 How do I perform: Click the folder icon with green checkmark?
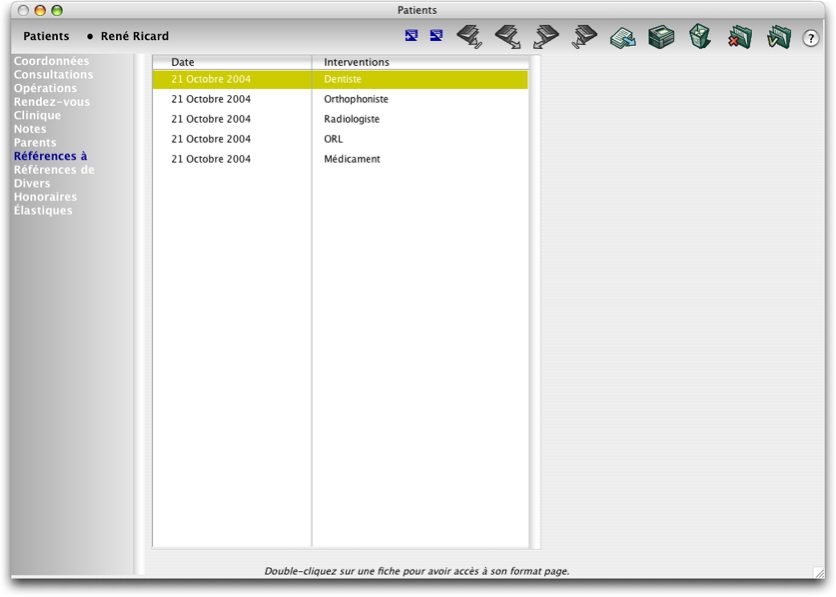tap(778, 37)
